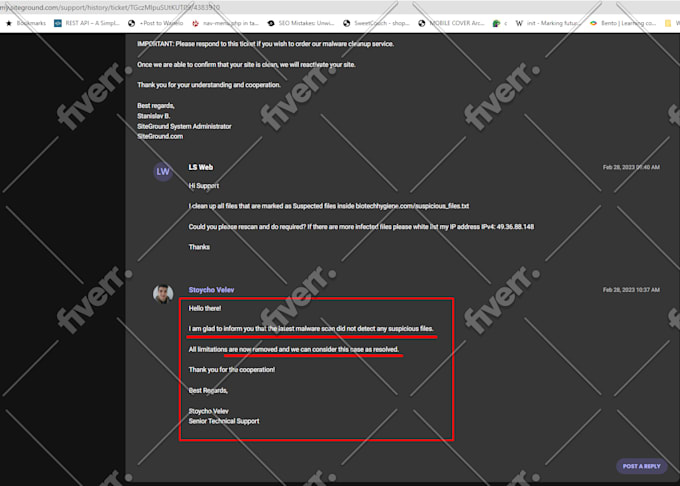The height and width of the screenshot is (486, 680).
Task: Click the POST A REPLY button
Action: pos(641,466)
